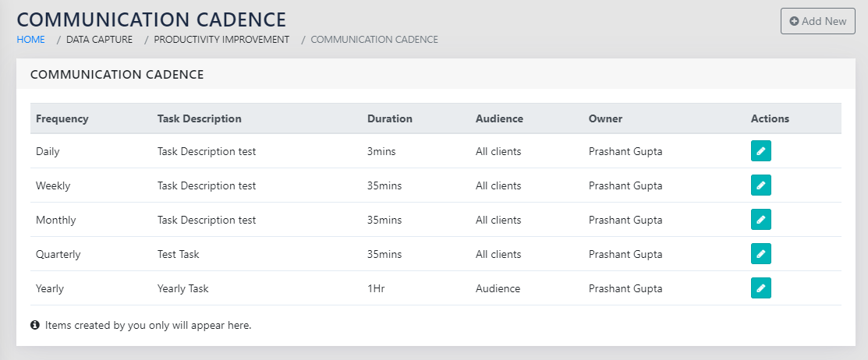Click the Task Description column header
The height and width of the screenshot is (360, 868).
tap(200, 119)
